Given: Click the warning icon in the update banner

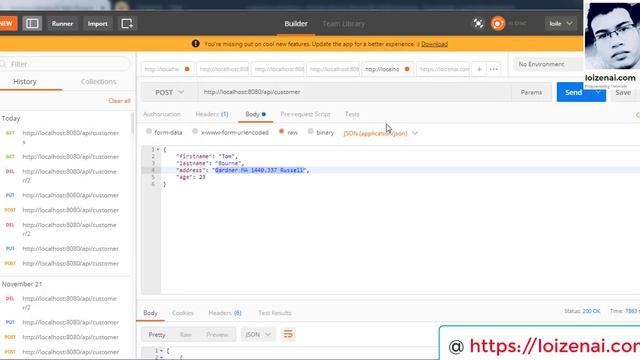Looking at the screenshot, I should [x=196, y=44].
